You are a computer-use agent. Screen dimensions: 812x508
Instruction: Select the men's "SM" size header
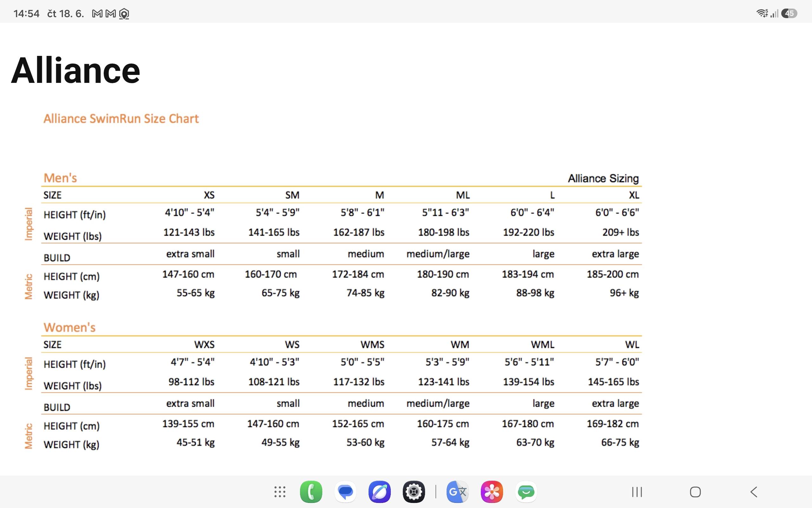point(292,195)
